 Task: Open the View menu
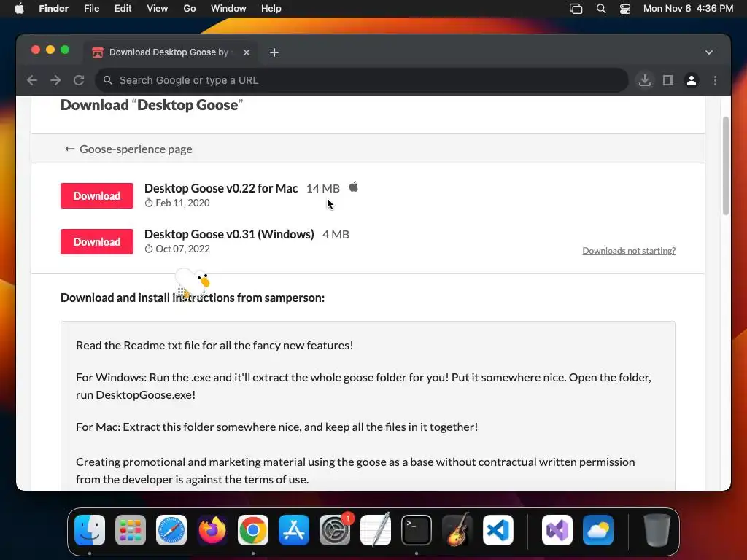158,9
